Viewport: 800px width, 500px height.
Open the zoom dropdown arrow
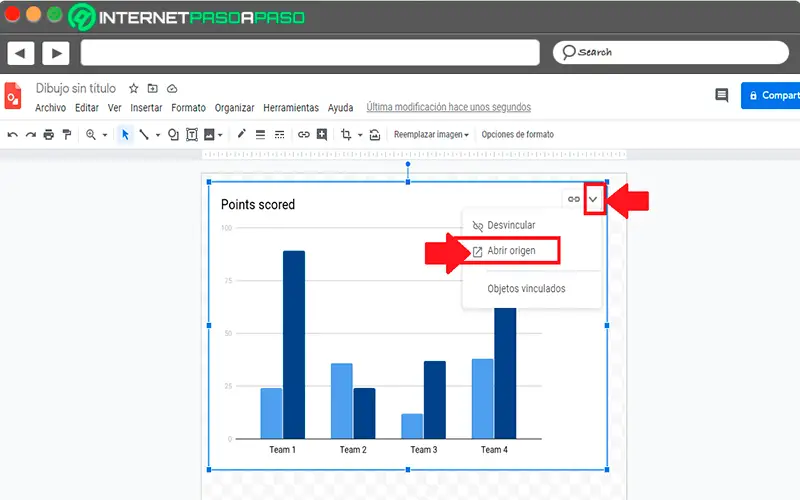pyautogui.click(x=105, y=135)
